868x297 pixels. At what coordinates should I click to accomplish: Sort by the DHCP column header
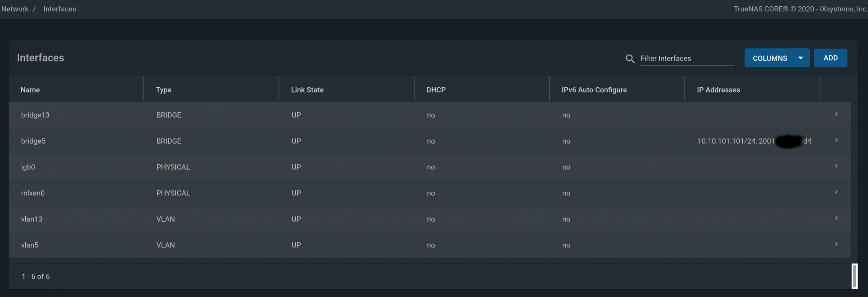(x=436, y=90)
